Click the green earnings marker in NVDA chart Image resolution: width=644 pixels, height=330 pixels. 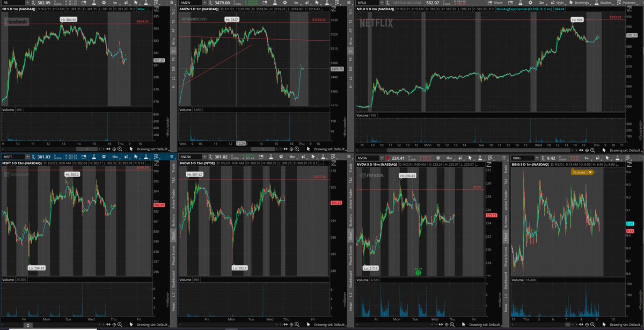pyautogui.click(x=418, y=272)
